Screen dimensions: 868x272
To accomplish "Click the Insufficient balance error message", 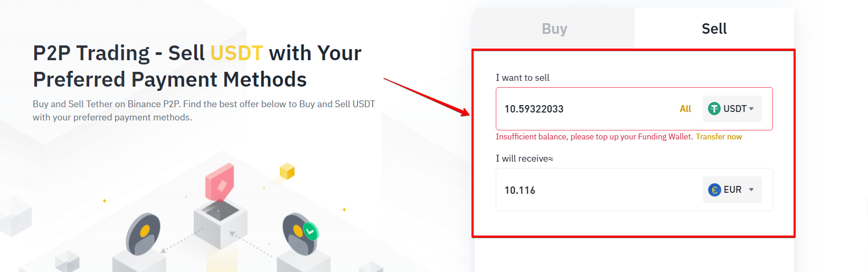I will click(594, 137).
